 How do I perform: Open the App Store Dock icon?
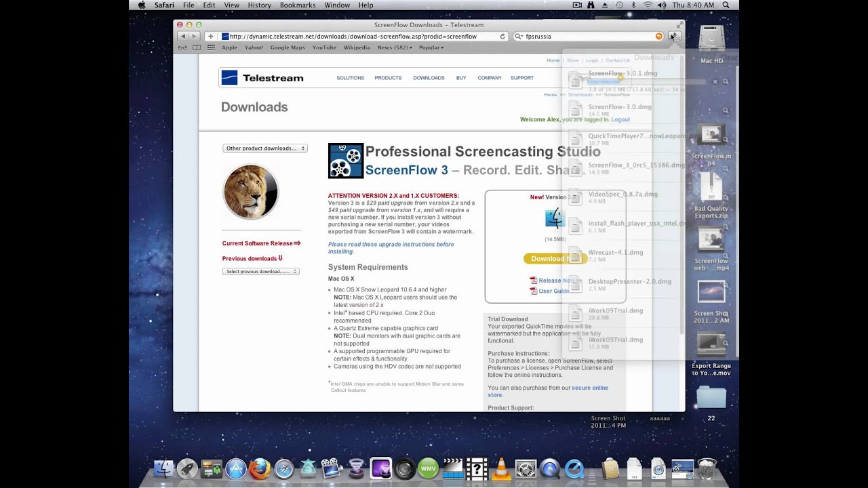236,469
